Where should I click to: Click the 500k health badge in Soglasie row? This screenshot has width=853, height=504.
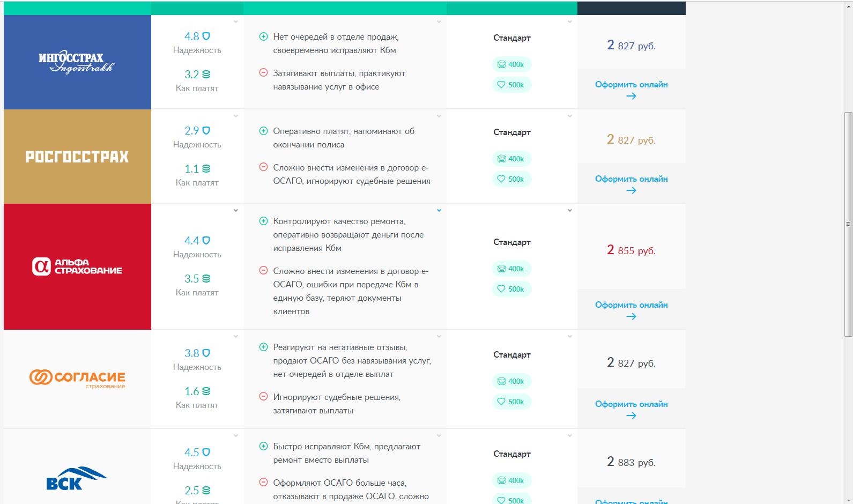(x=511, y=402)
